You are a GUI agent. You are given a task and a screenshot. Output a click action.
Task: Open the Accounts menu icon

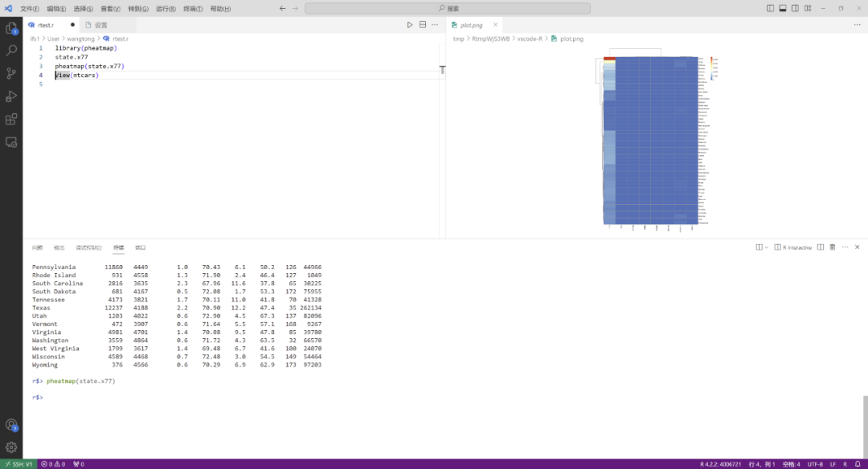click(11, 425)
